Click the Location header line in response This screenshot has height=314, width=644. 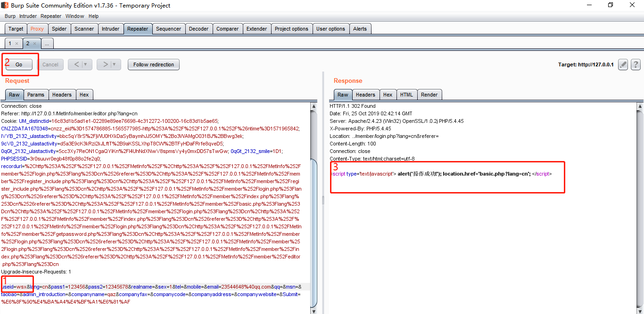pos(384,136)
